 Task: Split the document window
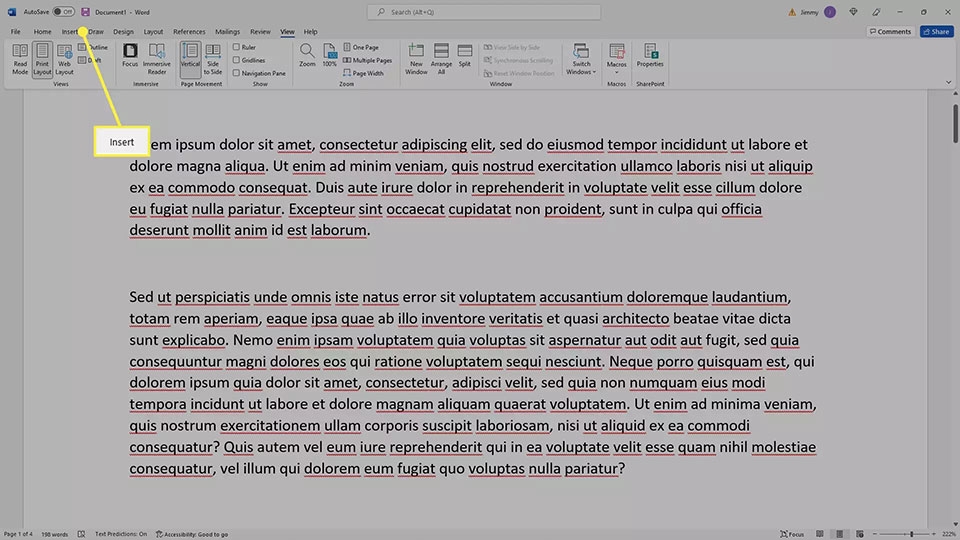(x=465, y=55)
